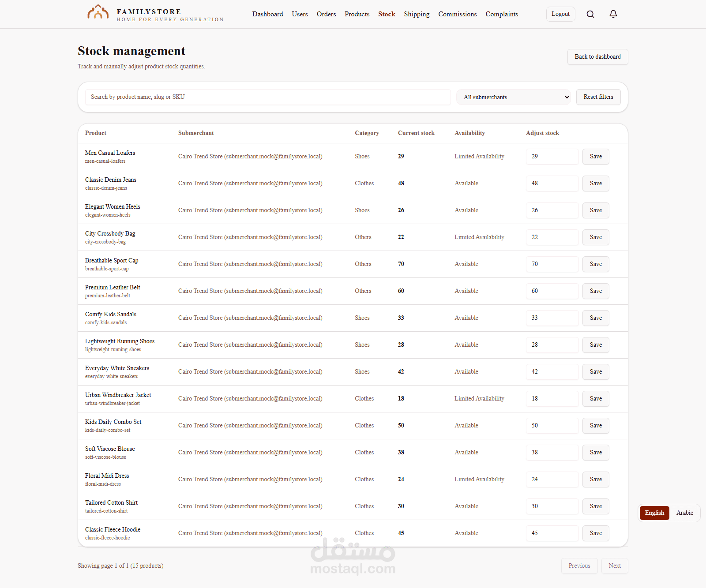Switch language to Arabic
Image resolution: width=706 pixels, height=588 pixels.
click(x=684, y=513)
